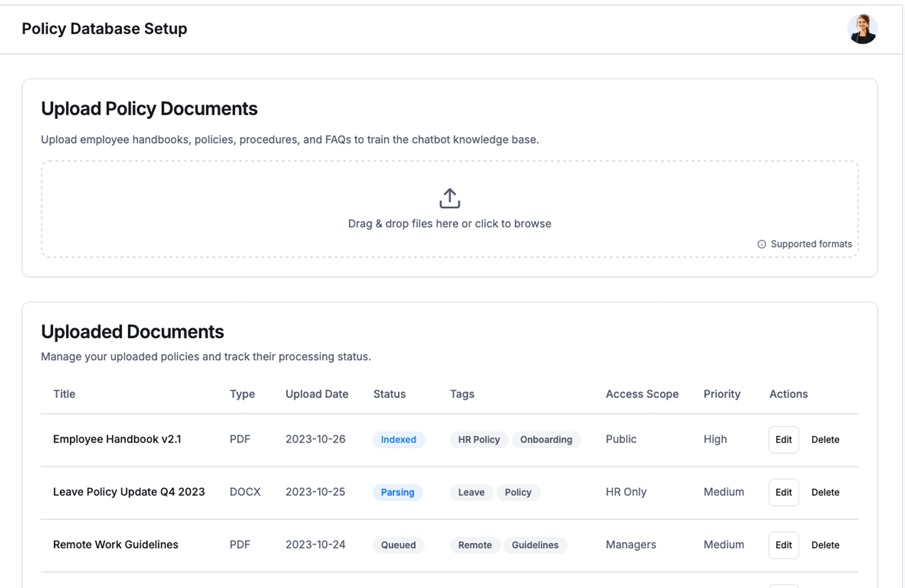Edit Remote Work Guidelines entry
Screen dimensions: 905x588
click(783, 545)
